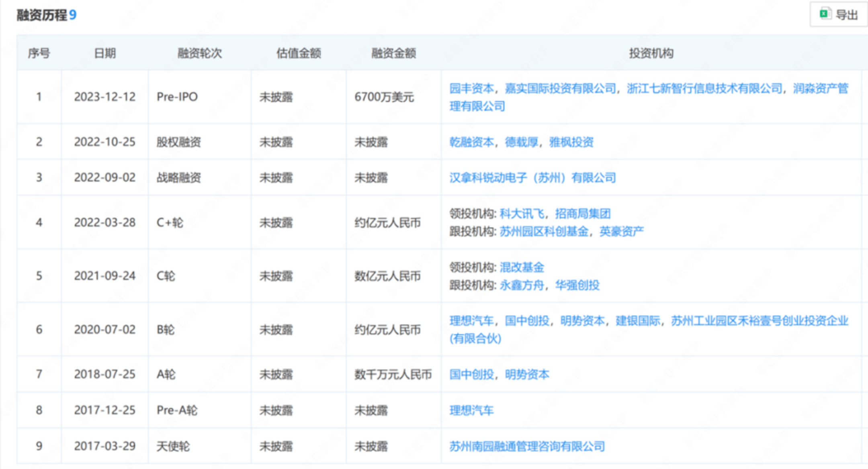This screenshot has height=469, width=868.
Task: Open 明势资本 link in A轮 row
Action: (x=527, y=374)
